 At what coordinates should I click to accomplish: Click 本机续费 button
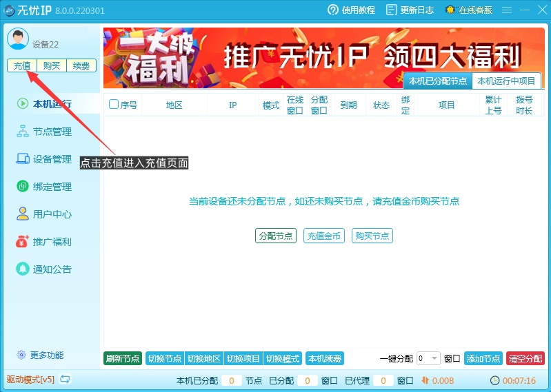[325, 359]
